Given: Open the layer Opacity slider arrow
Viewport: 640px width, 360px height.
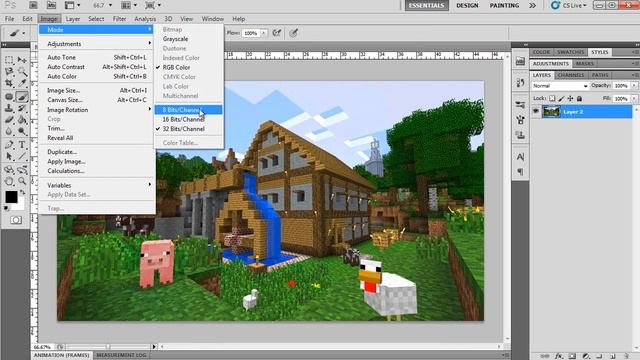Looking at the screenshot, I should pyautogui.click(x=634, y=86).
